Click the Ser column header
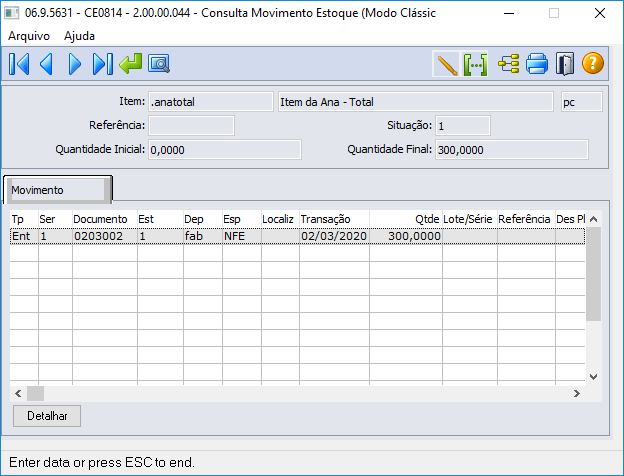 click(x=55, y=219)
